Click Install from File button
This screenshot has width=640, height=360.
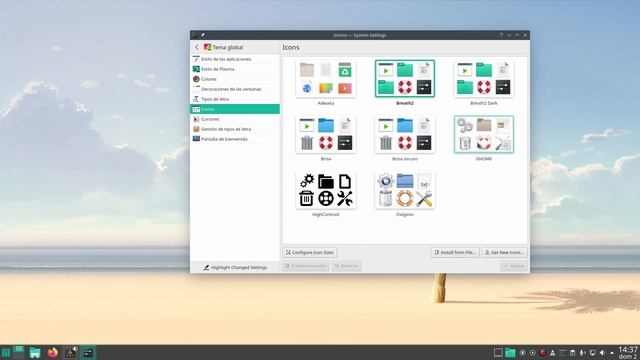pyautogui.click(x=455, y=252)
